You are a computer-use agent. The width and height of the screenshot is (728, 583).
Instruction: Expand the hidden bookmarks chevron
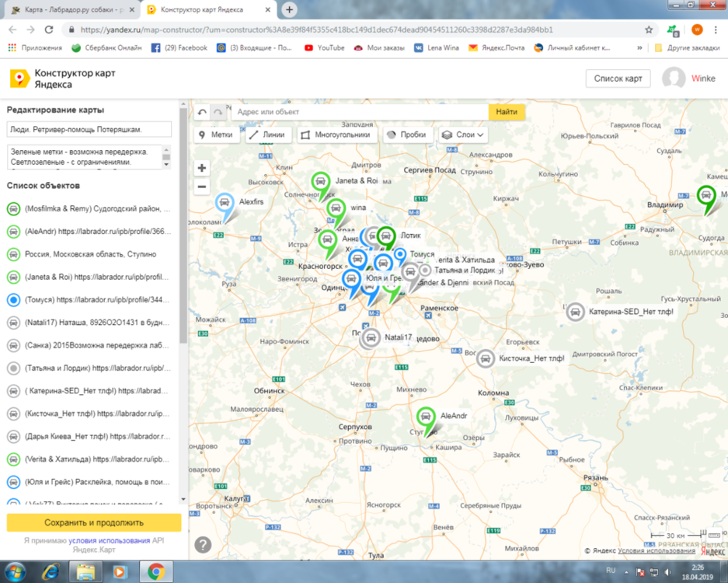[639, 47]
